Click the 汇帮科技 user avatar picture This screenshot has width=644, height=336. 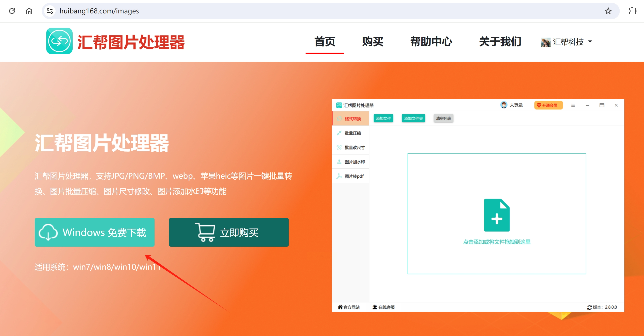pyautogui.click(x=545, y=42)
